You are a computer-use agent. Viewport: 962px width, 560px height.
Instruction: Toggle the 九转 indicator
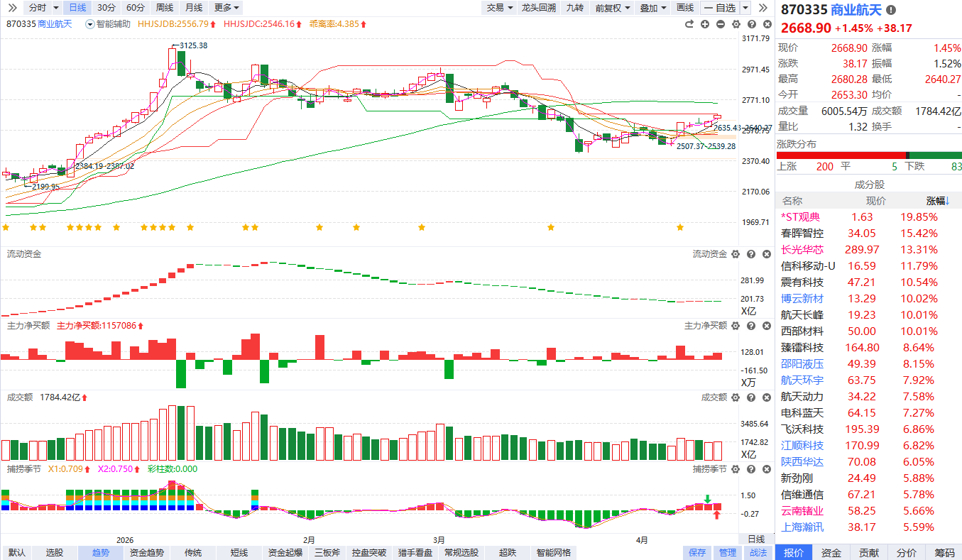pyautogui.click(x=574, y=8)
